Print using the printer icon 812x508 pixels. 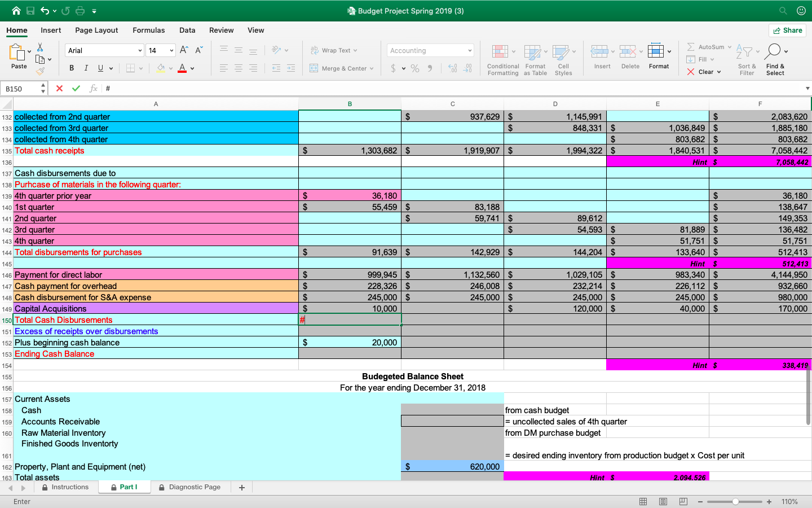click(x=80, y=11)
